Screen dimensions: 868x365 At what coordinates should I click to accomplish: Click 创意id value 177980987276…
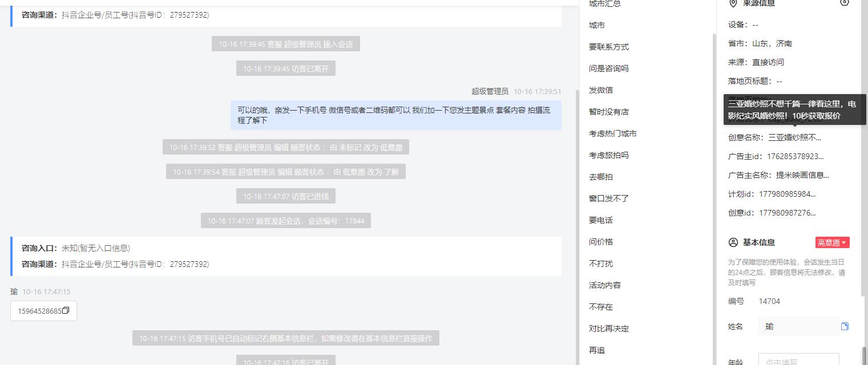click(788, 213)
